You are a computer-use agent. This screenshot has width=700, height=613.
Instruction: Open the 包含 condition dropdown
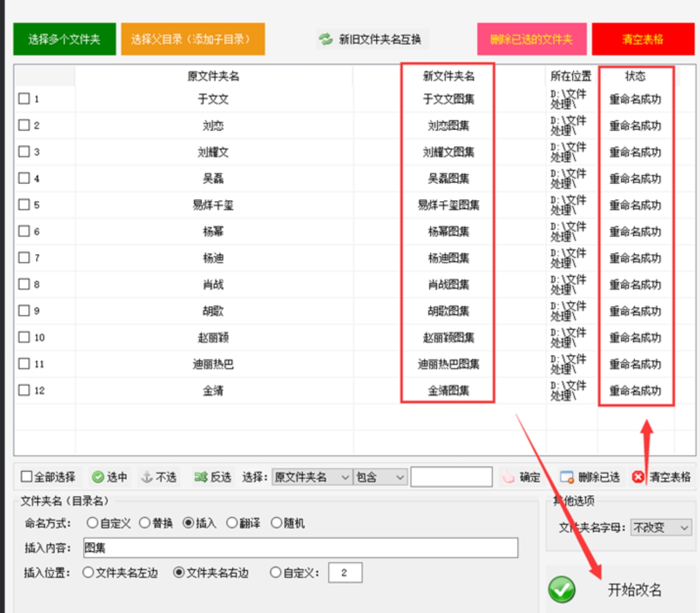(x=381, y=477)
